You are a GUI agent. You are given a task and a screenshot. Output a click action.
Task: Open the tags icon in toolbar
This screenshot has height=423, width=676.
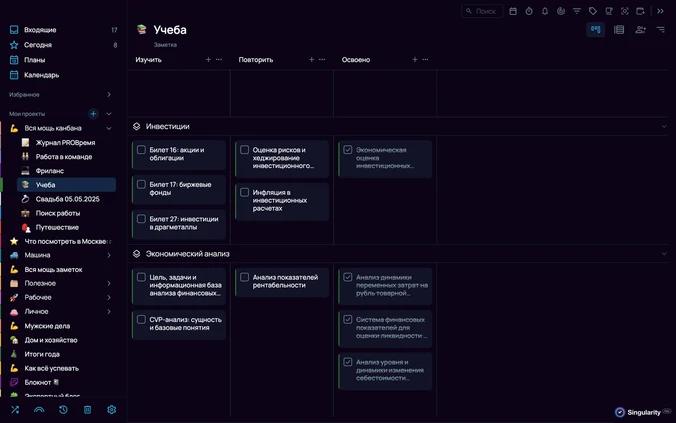pyautogui.click(x=593, y=11)
